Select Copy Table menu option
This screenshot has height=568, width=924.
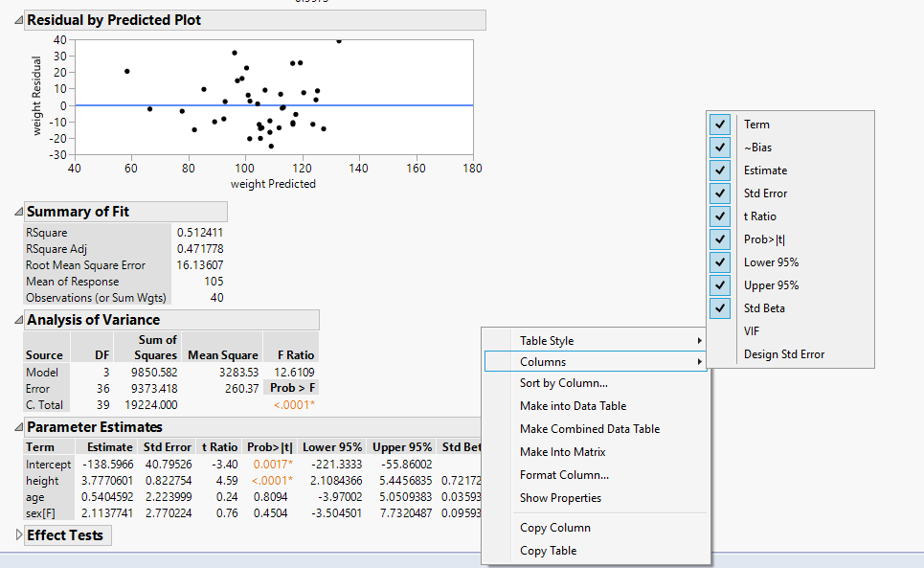coord(548,551)
